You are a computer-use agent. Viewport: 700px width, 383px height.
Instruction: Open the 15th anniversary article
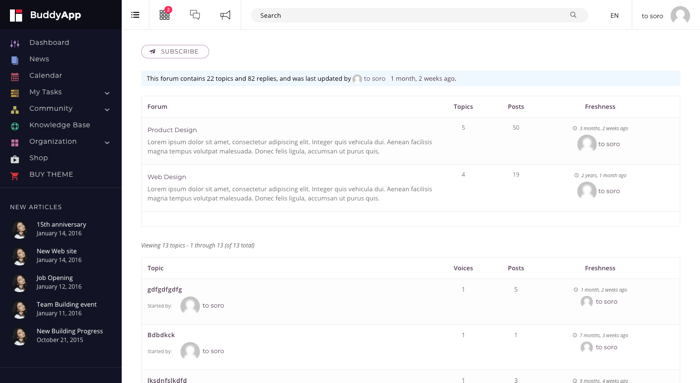(61, 225)
